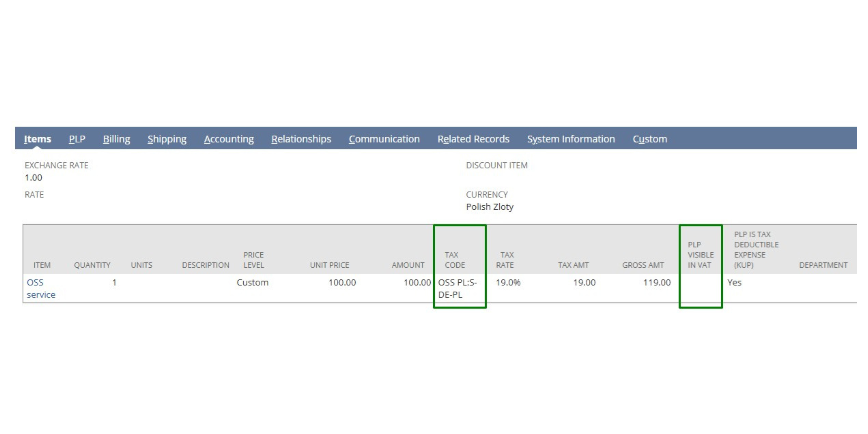The height and width of the screenshot is (434, 868).
Task: Click the Department column header
Action: 823,265
